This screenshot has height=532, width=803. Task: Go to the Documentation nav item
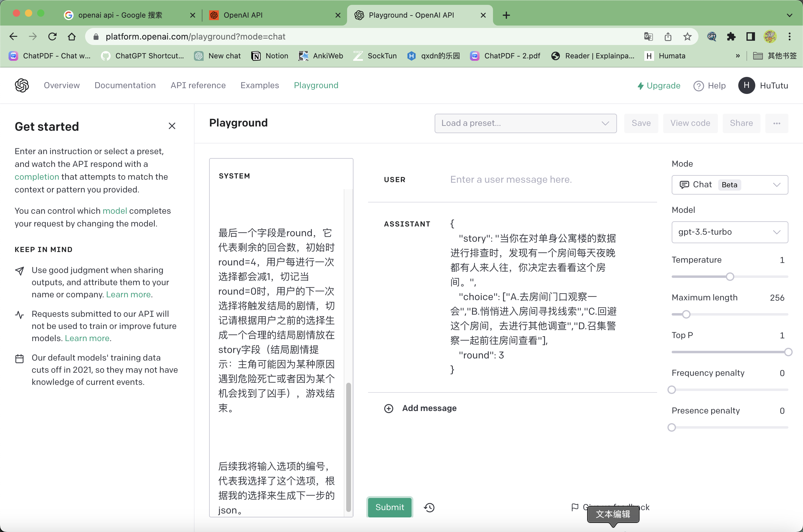(x=125, y=85)
